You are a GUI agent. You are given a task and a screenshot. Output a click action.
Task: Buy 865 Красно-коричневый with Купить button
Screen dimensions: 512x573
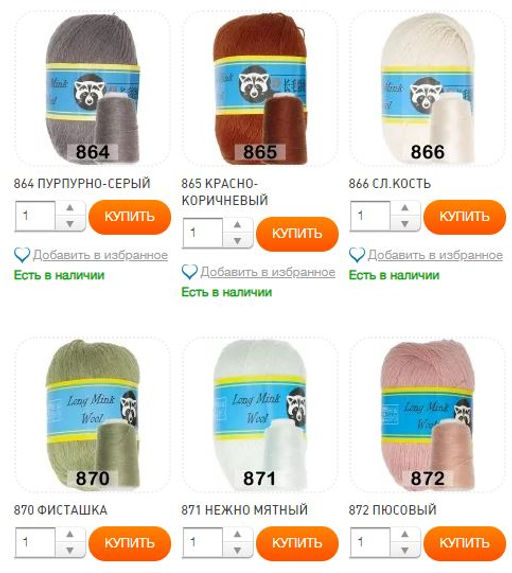pos(297,234)
